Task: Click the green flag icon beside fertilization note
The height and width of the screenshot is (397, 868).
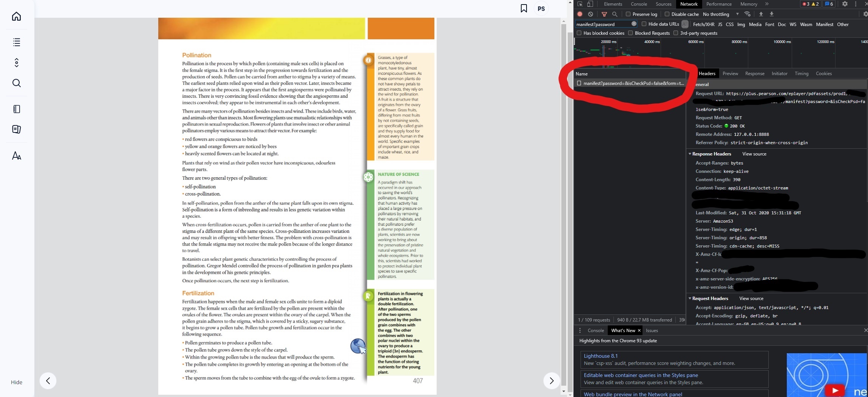Action: pos(368,296)
